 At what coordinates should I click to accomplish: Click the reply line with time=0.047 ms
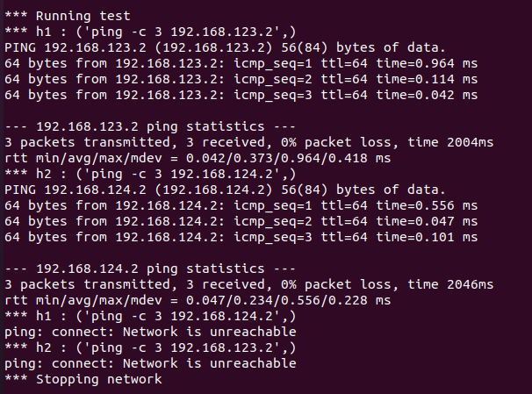pos(241,221)
